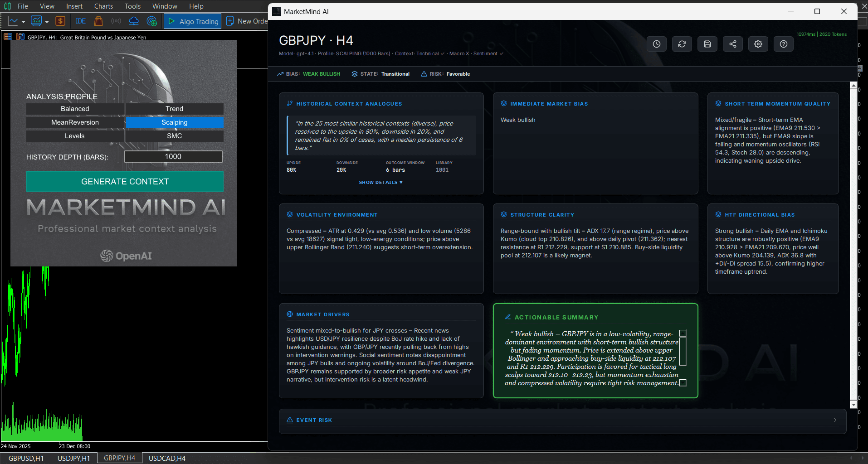
Task: Open the Help menu
Action: (x=196, y=6)
